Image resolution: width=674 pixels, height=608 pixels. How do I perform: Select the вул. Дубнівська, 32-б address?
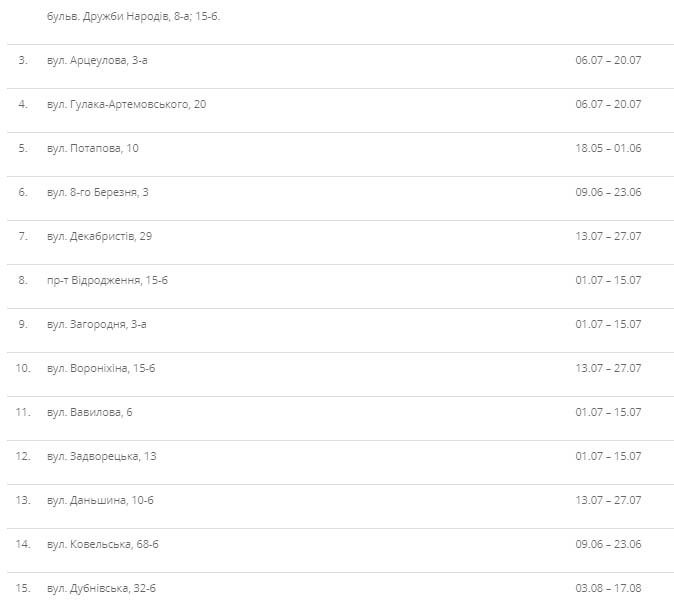tap(102, 588)
